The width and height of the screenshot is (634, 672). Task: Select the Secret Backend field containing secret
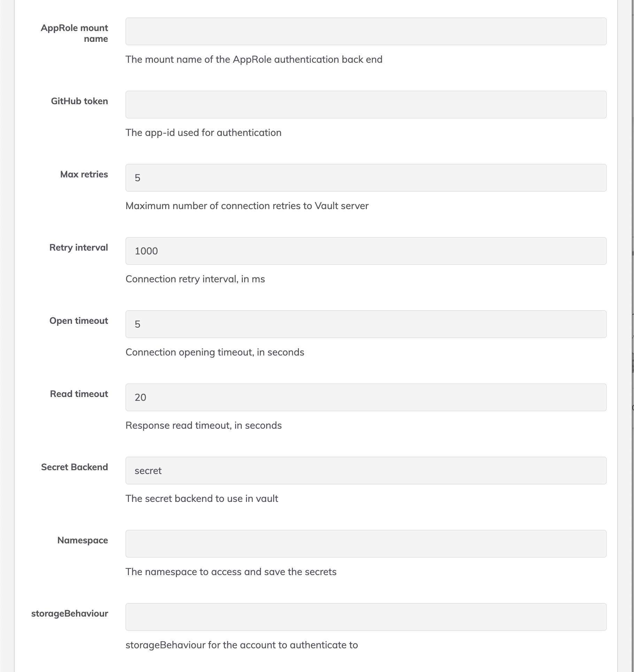366,471
